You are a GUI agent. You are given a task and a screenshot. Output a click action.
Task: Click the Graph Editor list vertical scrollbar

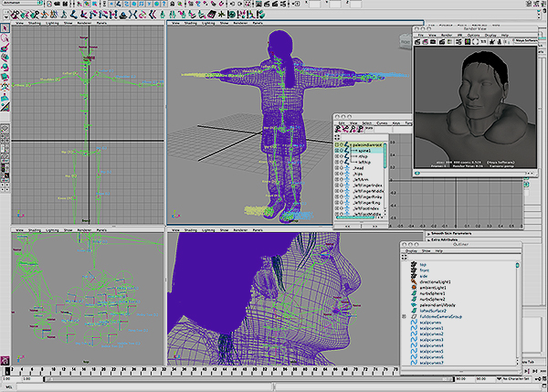pos(385,155)
